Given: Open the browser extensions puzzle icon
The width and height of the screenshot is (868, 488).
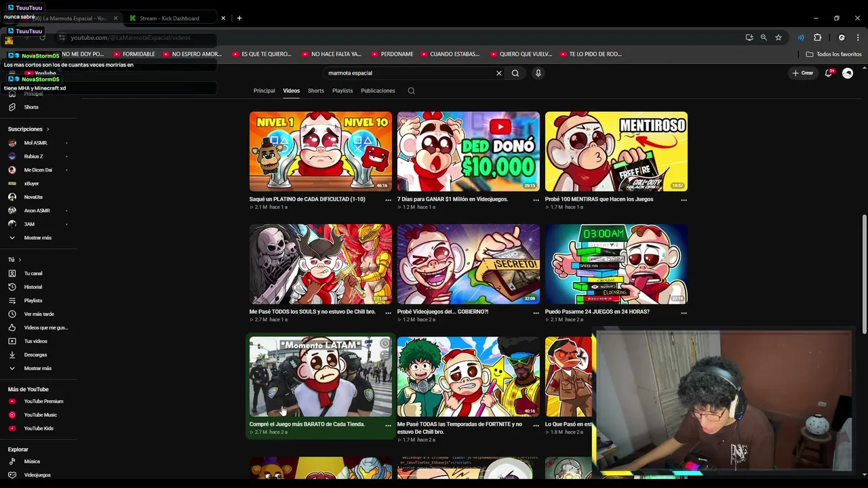Looking at the screenshot, I should coord(817,37).
